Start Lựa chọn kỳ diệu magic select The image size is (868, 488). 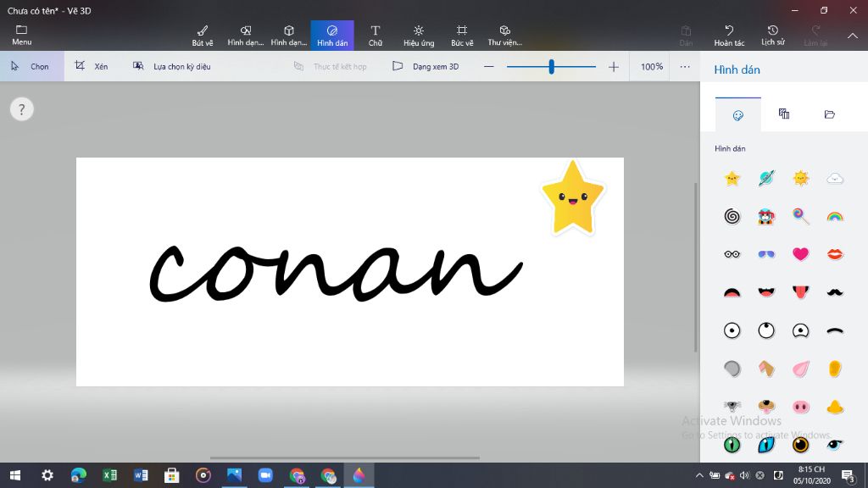171,66
